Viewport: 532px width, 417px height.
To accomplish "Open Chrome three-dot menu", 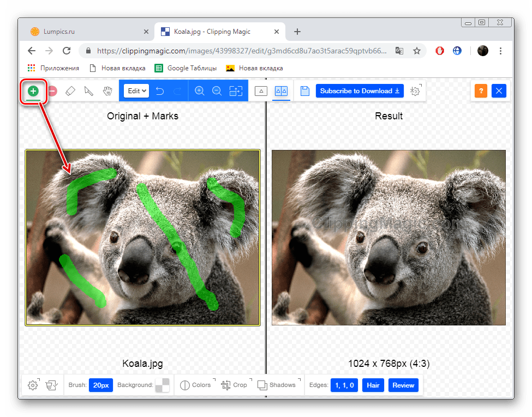I will 500,51.
